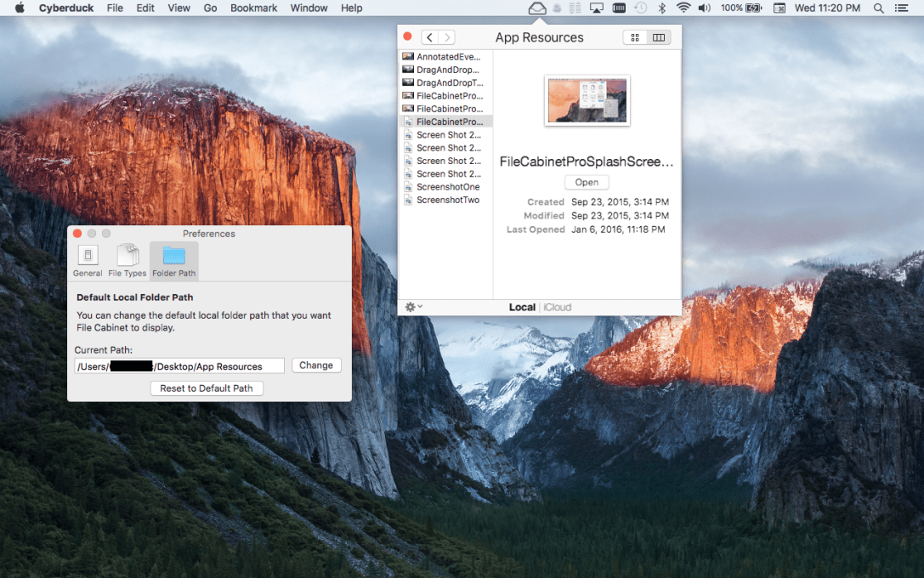Click the Open button for previewed file
Image resolution: width=924 pixels, height=578 pixels.
[x=587, y=183]
